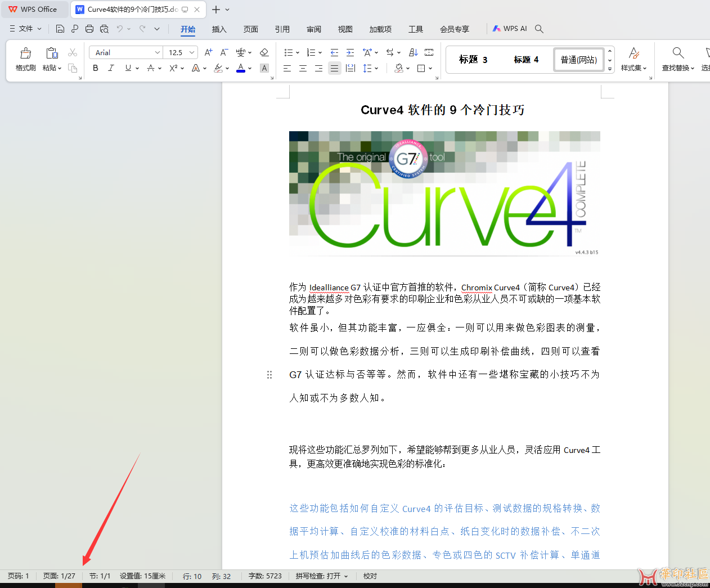Click the 字数: 5723 word count
Screen dimensions: 710x588
click(x=265, y=576)
